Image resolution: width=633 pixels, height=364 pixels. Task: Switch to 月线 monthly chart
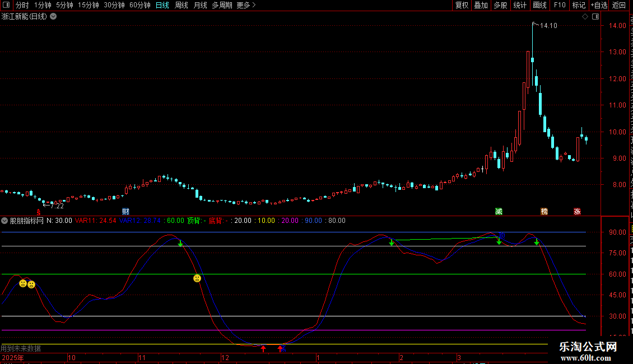click(x=200, y=5)
